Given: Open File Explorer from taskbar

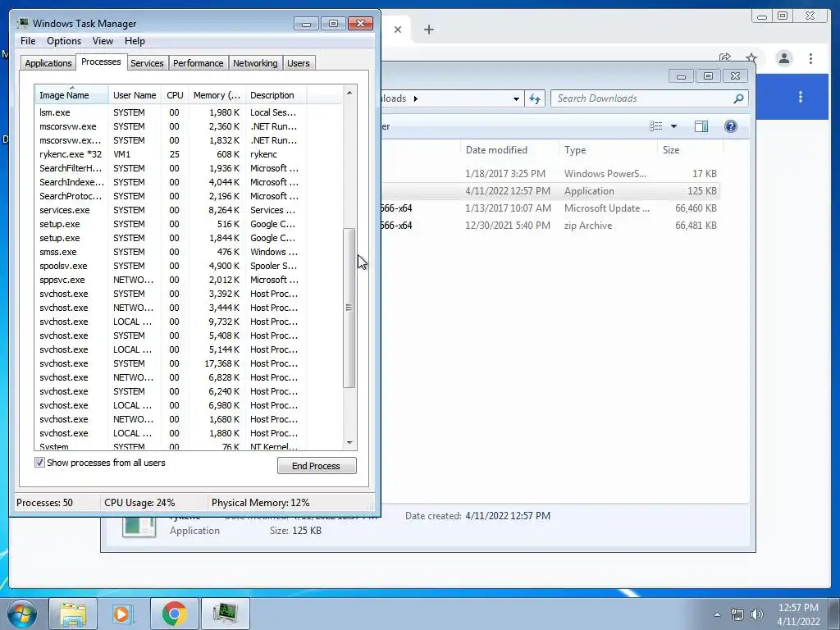Looking at the screenshot, I should click(73, 614).
